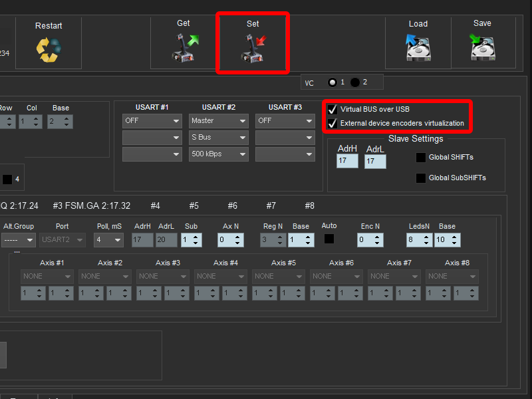This screenshot has height=399, width=532.
Task: Uncheck Virtual BUS over USB
Action: (332, 109)
